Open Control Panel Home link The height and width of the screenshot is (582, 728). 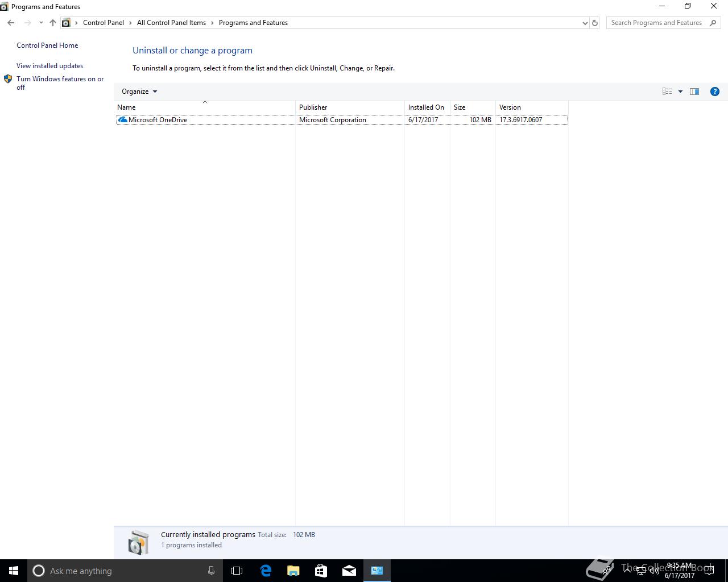point(47,45)
